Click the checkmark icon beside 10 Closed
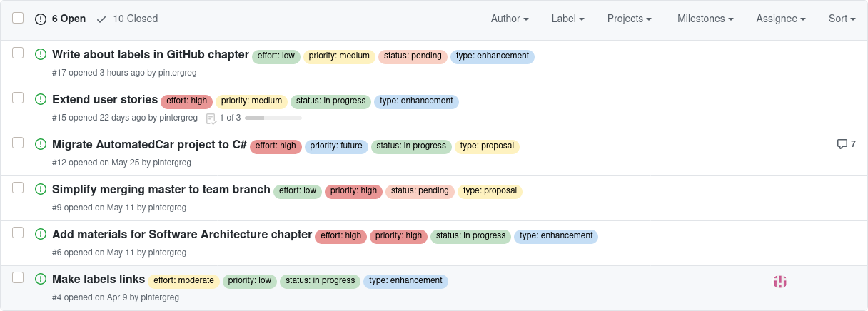 click(101, 19)
